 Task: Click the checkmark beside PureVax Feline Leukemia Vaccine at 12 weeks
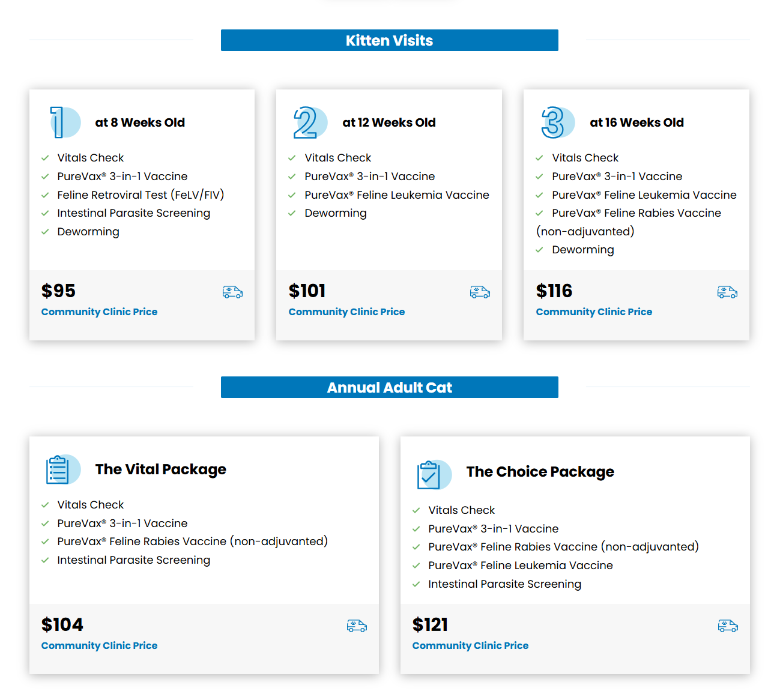click(292, 195)
